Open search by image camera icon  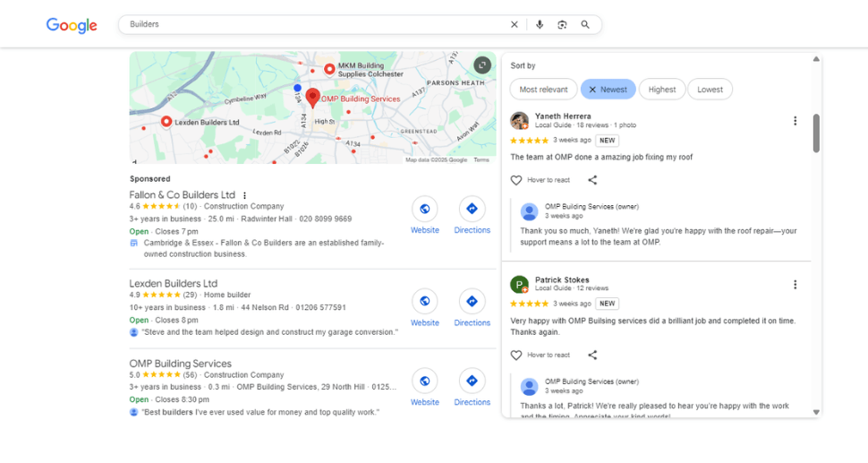click(562, 24)
